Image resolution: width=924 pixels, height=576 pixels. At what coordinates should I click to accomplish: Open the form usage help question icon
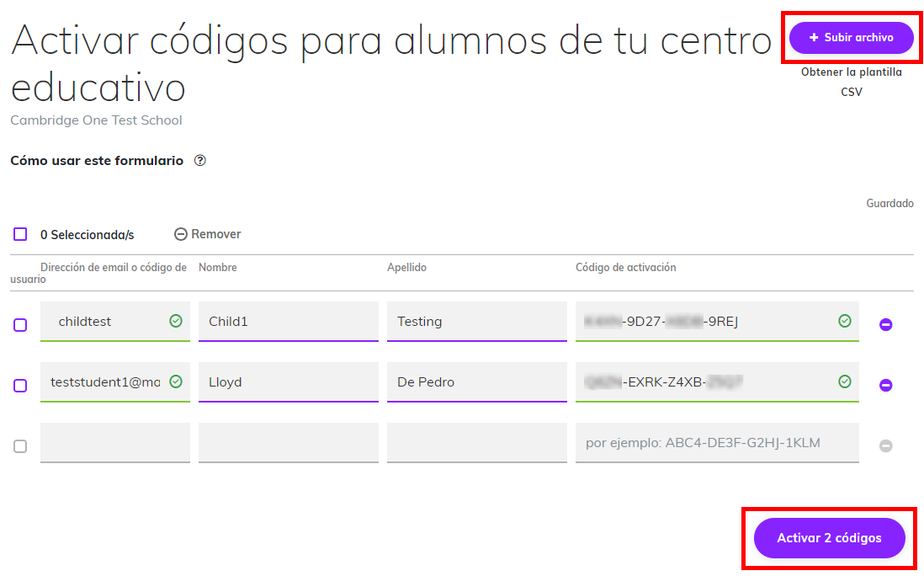pos(200,160)
